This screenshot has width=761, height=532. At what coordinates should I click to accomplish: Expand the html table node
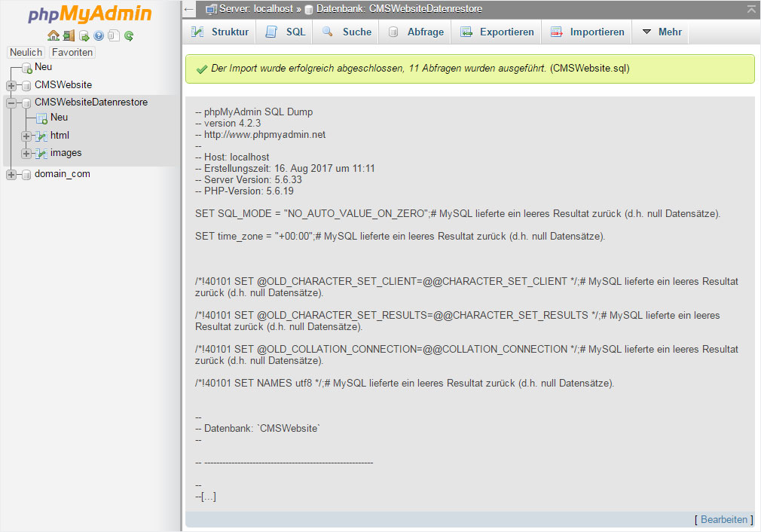tap(26, 136)
